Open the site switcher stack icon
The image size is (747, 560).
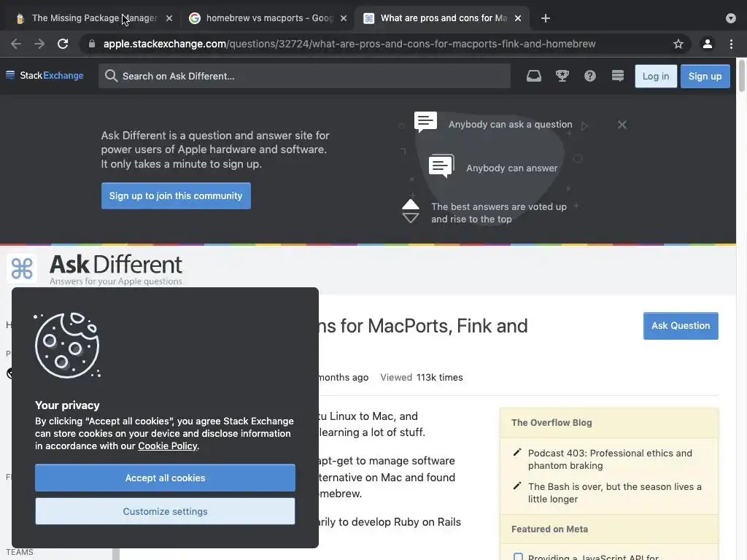point(617,76)
